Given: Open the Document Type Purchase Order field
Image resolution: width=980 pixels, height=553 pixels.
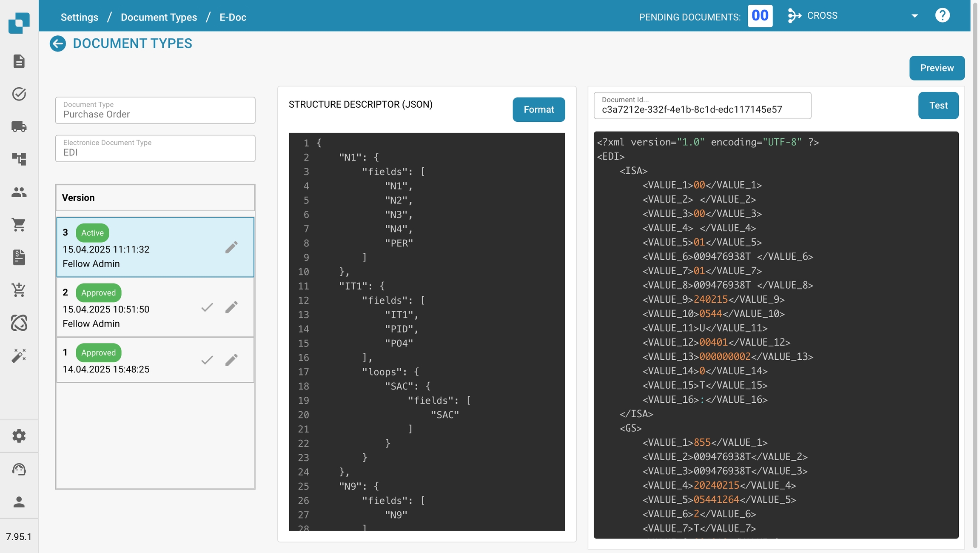Looking at the screenshot, I should tap(155, 111).
